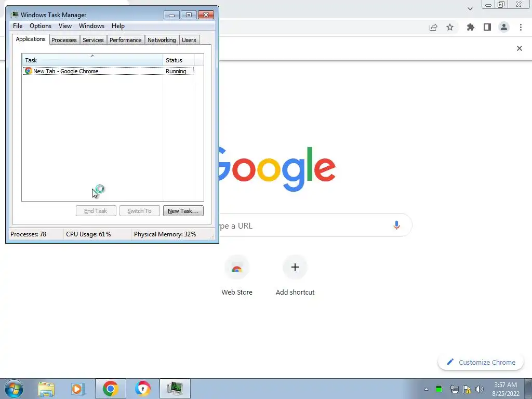Maximize the Windows Task Manager window
The width and height of the screenshot is (532, 399).
pyautogui.click(x=189, y=15)
